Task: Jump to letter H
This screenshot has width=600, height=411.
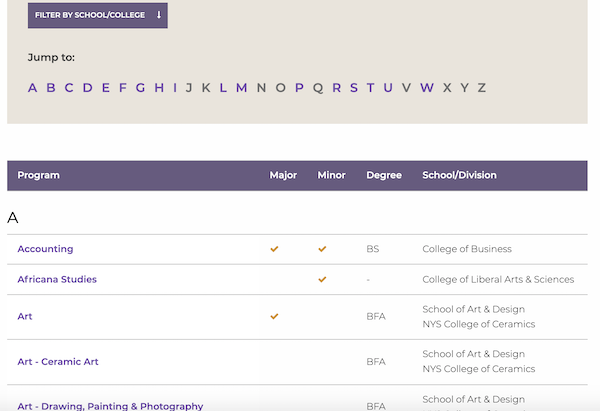Action: (159, 88)
